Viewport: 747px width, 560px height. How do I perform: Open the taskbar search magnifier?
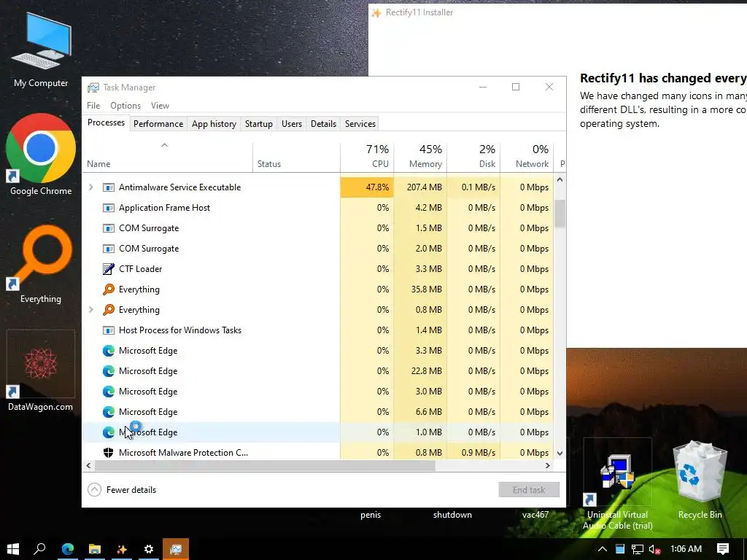[40, 549]
